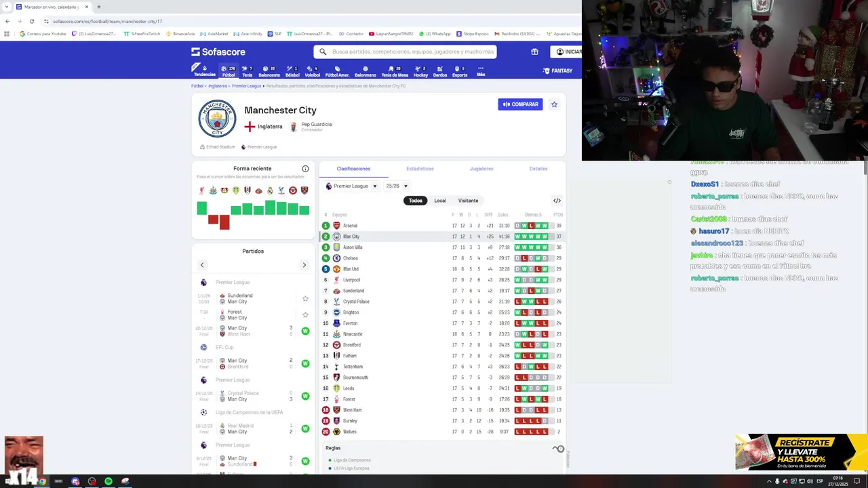Viewport: 868px width, 488px height.
Task: Select the Tenis sport icon
Action: point(247,71)
